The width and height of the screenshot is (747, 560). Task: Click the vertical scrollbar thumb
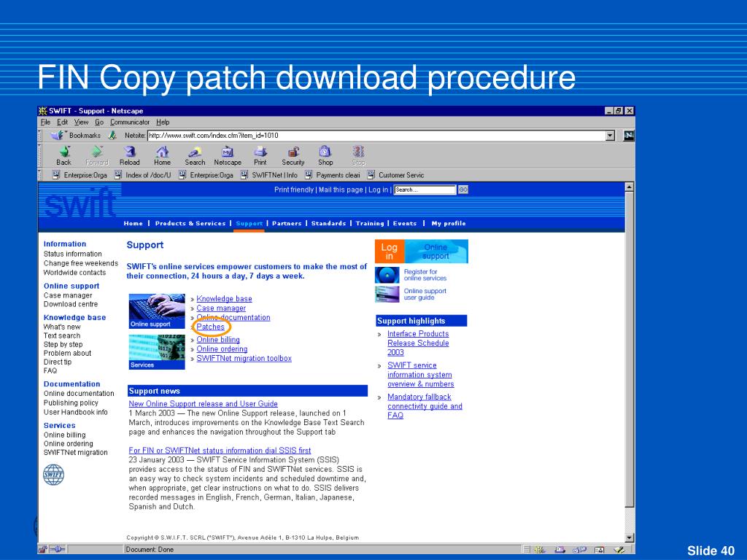coord(630,349)
